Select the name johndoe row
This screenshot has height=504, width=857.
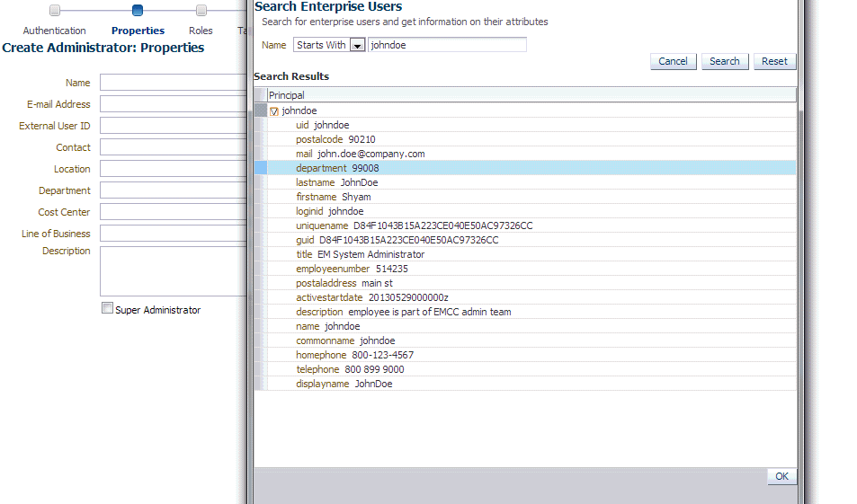point(531,326)
